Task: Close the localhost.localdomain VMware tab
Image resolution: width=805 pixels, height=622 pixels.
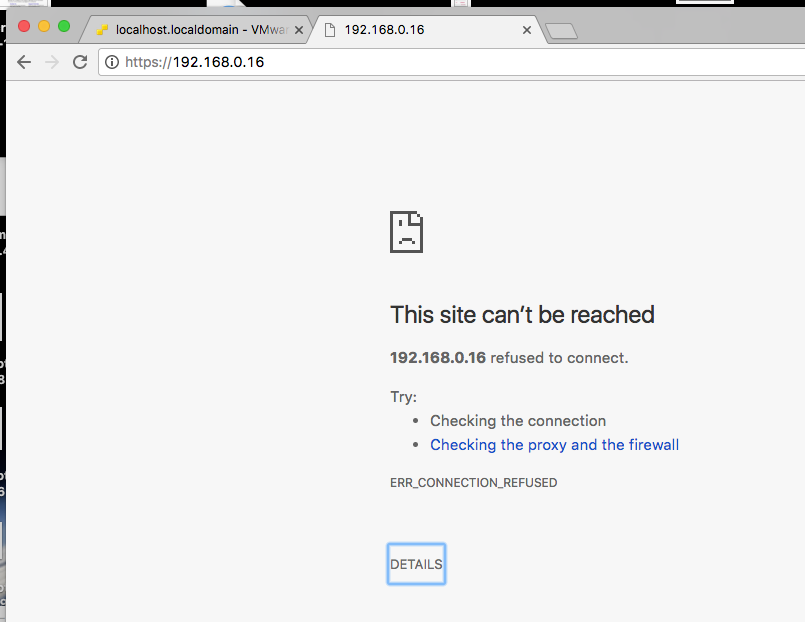Action: tap(299, 30)
